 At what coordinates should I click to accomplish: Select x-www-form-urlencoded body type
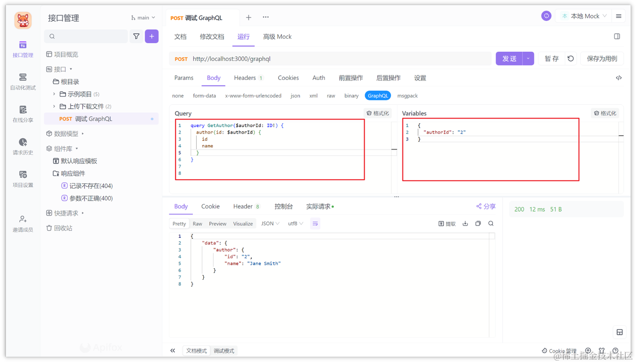pyautogui.click(x=253, y=96)
